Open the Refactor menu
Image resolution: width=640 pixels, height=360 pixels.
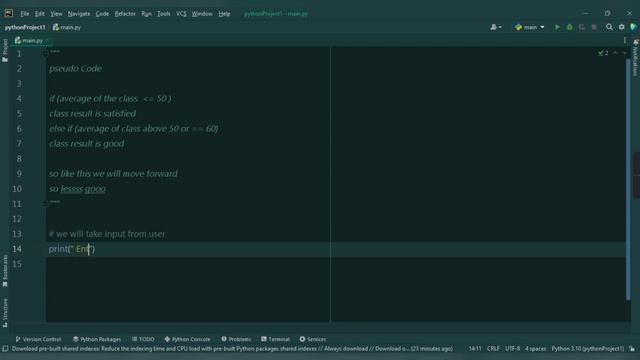click(x=125, y=13)
